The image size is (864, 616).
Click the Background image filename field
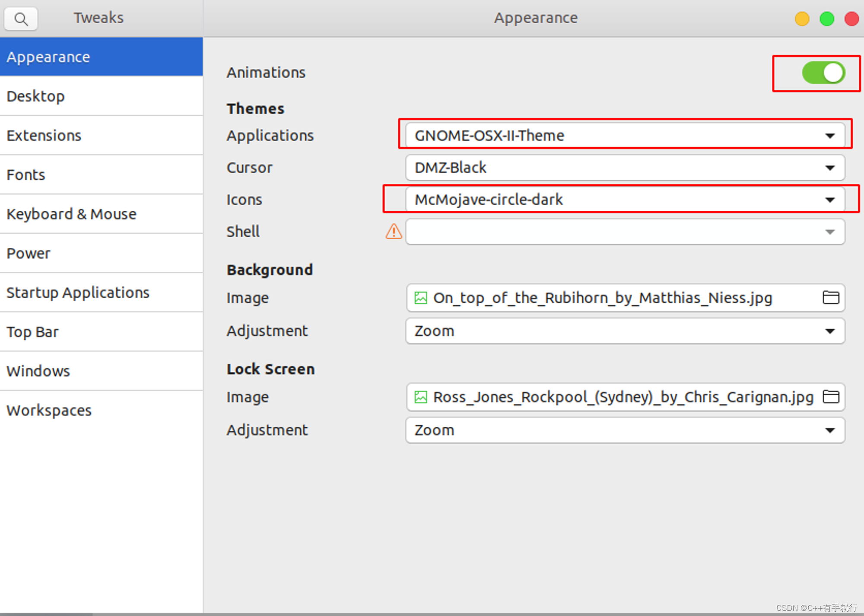point(602,298)
